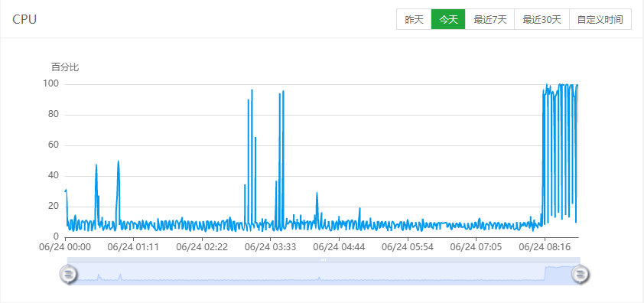Switch to 最近30天 view
The height and width of the screenshot is (303, 644).
point(542,20)
